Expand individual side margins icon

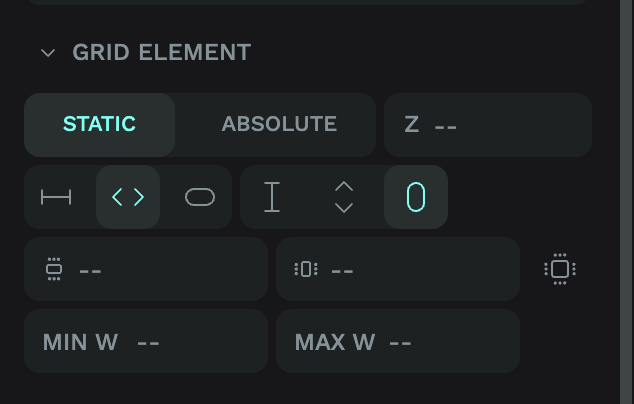[560, 269]
